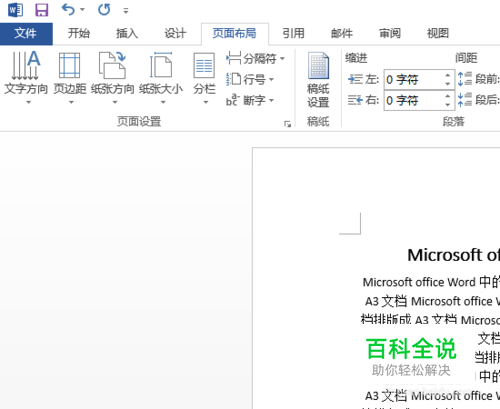Click the left indent 左 icon
The width and height of the screenshot is (500, 409).
point(355,79)
